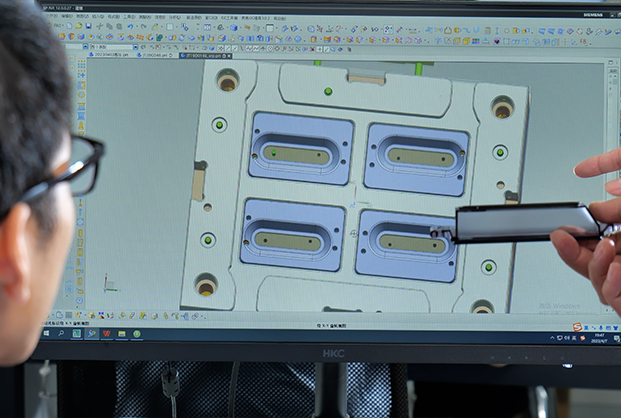
Task: Click the F8 view orient icon
Action: pyautogui.click(x=583, y=41)
